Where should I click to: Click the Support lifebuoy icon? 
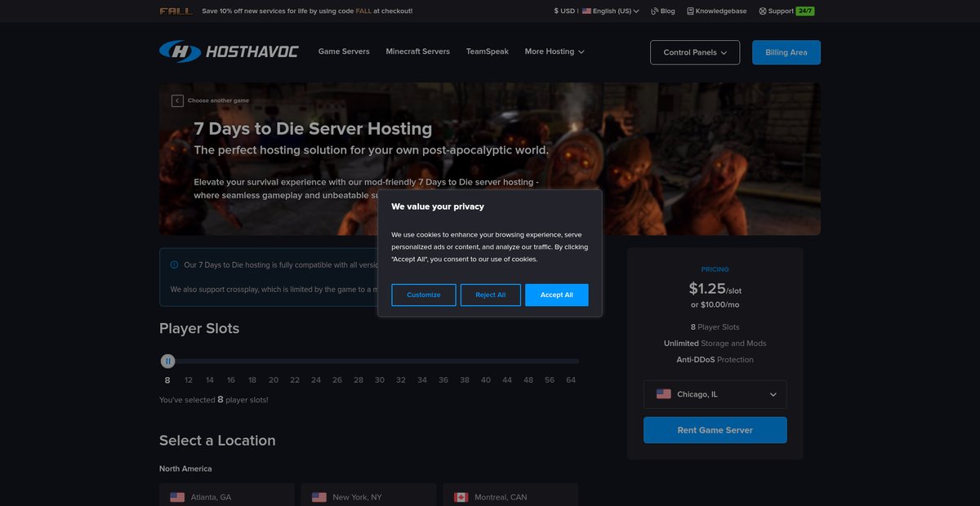pyautogui.click(x=763, y=11)
